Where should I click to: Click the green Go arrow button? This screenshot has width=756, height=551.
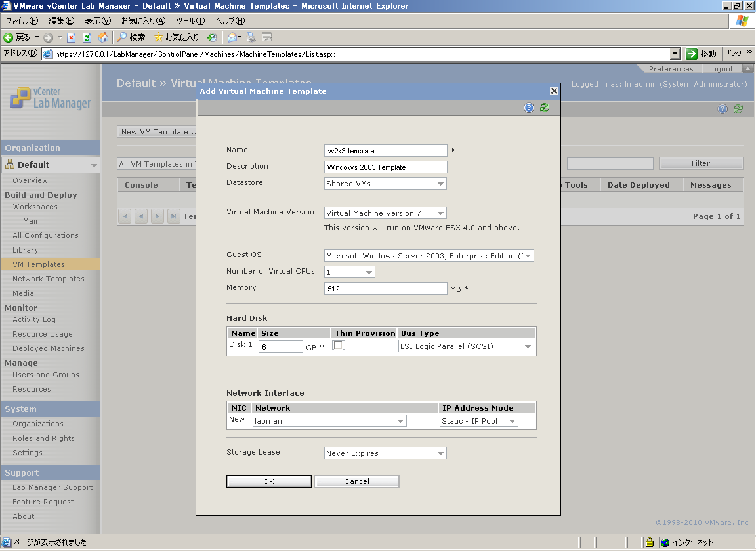coord(692,54)
